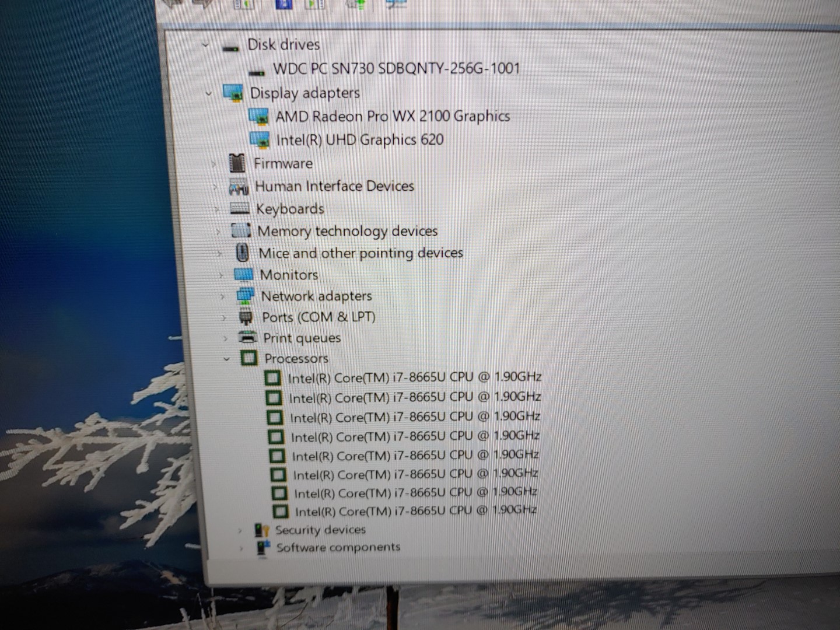The width and height of the screenshot is (840, 630).
Task: Click the Keyboards category icon
Action: pyautogui.click(x=240, y=208)
